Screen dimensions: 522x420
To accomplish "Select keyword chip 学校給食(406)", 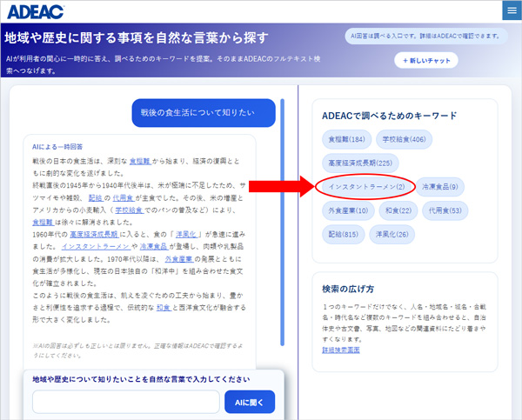I will (404, 139).
